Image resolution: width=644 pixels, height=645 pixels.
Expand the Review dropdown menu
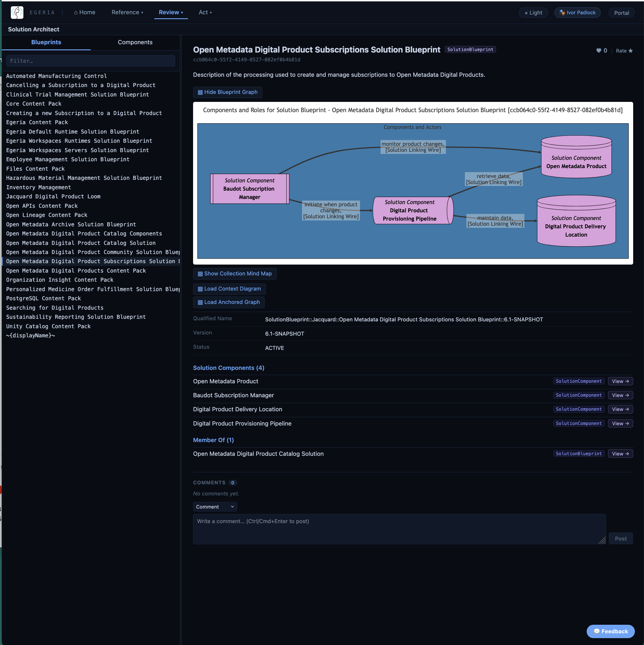click(171, 12)
